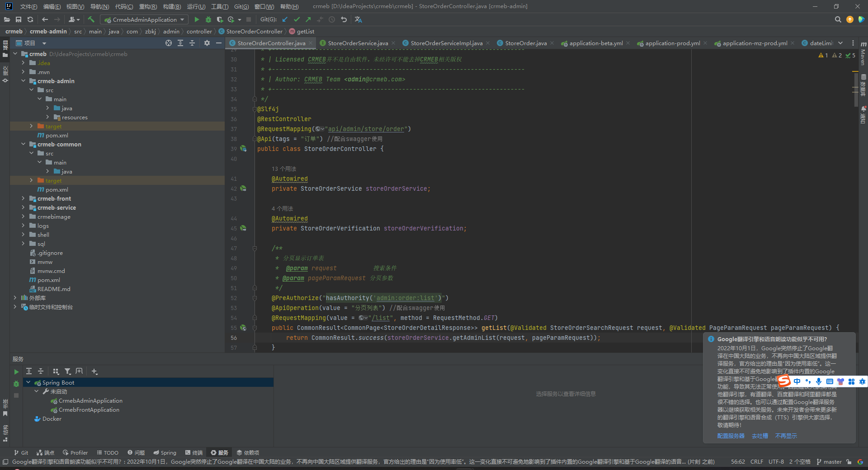Select README.md in project tree

pyautogui.click(x=54, y=289)
